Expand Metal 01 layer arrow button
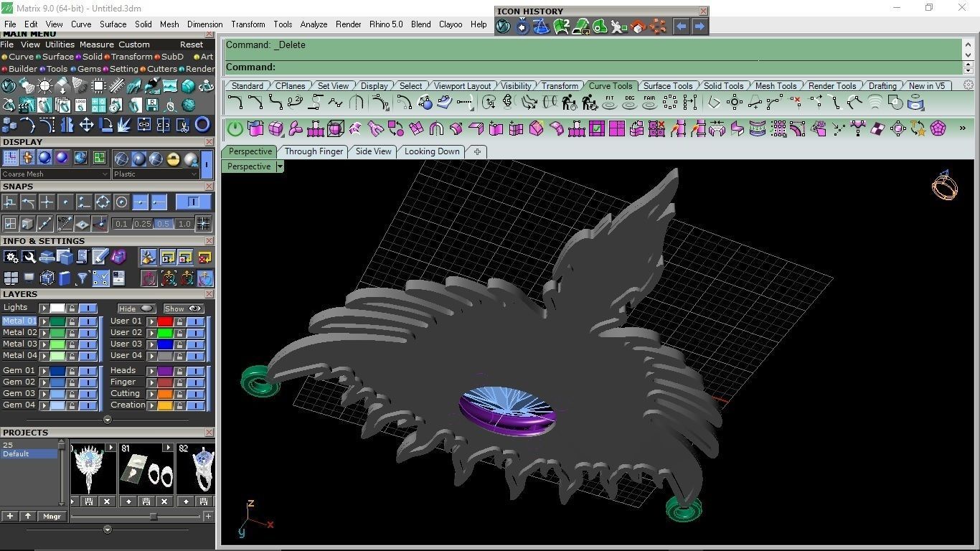The image size is (980, 551). [44, 321]
